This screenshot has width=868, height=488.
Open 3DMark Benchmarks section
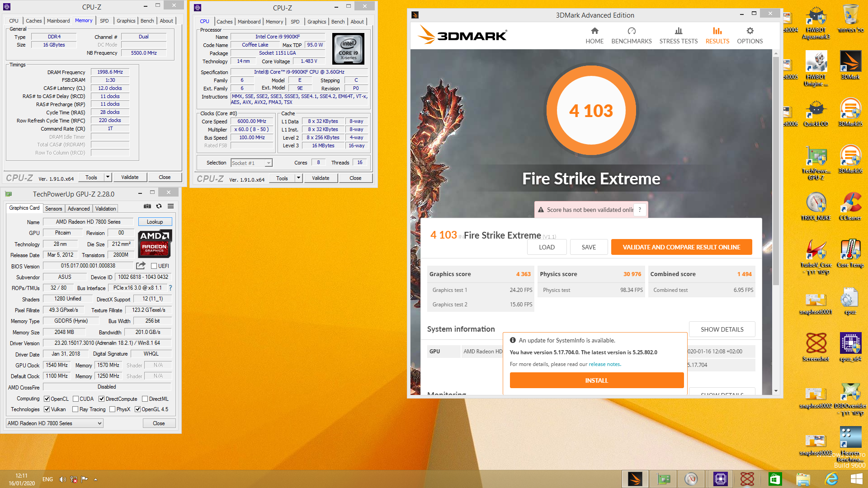tap(632, 36)
